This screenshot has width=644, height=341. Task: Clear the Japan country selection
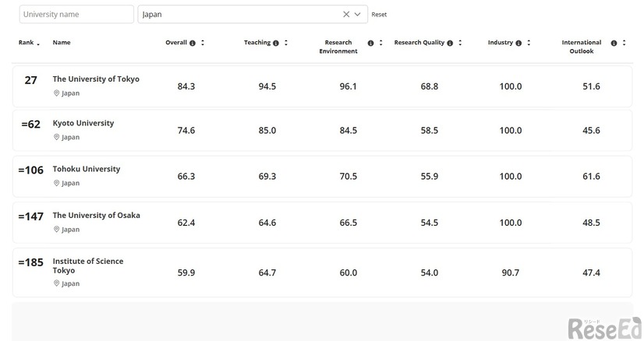point(346,14)
